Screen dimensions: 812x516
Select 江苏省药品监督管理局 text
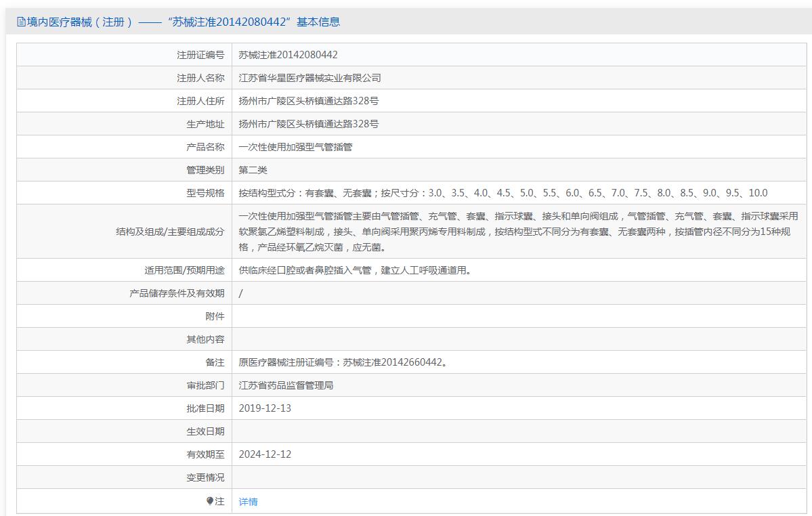[x=286, y=385]
